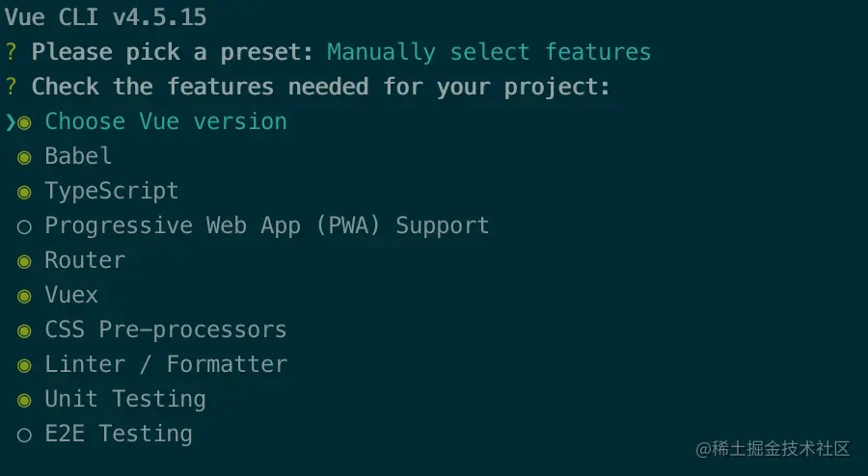The width and height of the screenshot is (868, 476).
Task: Enable the E2E Testing empty circle
Action: (24, 435)
